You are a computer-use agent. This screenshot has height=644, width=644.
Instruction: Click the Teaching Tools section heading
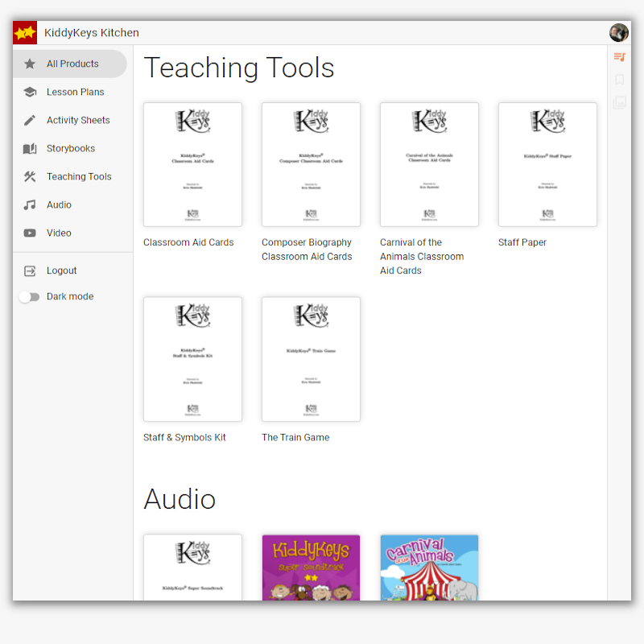click(239, 68)
